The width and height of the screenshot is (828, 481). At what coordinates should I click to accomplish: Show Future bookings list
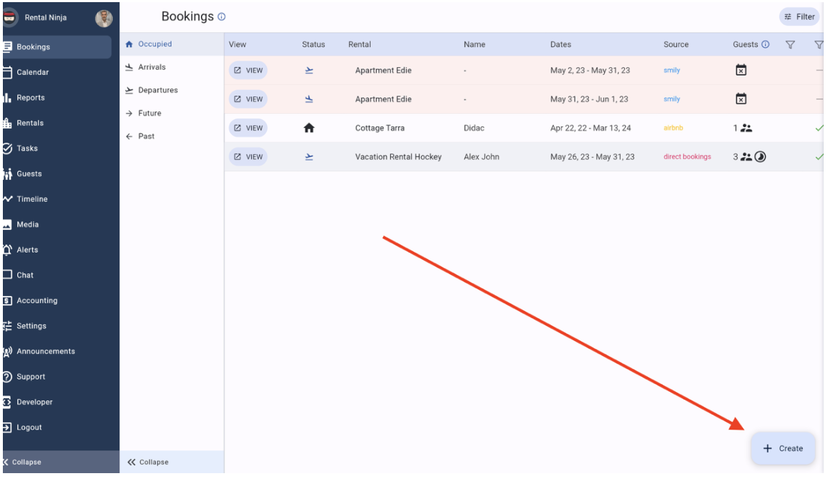[x=148, y=113]
